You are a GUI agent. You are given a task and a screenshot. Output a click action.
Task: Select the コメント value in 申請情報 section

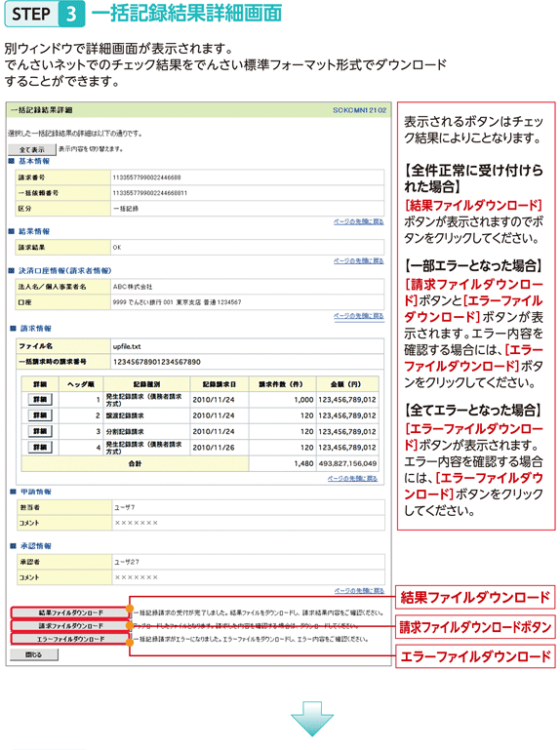136,524
